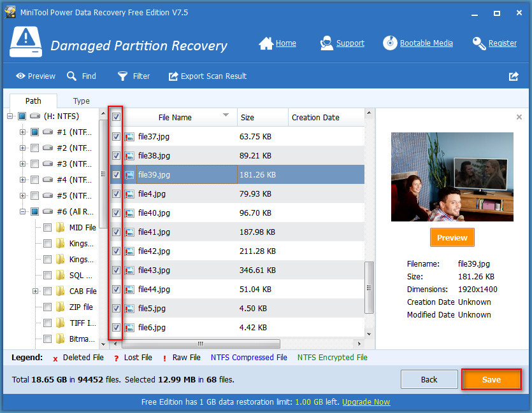Click the File Name sort arrow
This screenshot has height=413, width=532.
click(226, 115)
